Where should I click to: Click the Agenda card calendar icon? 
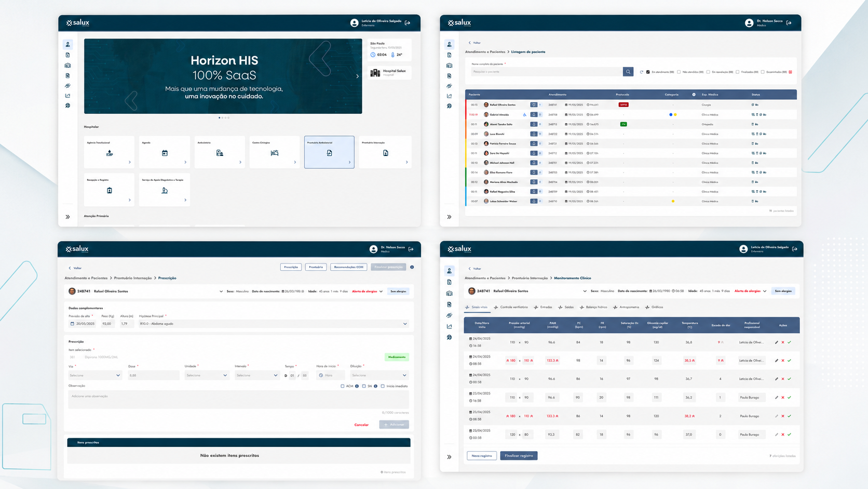165,153
